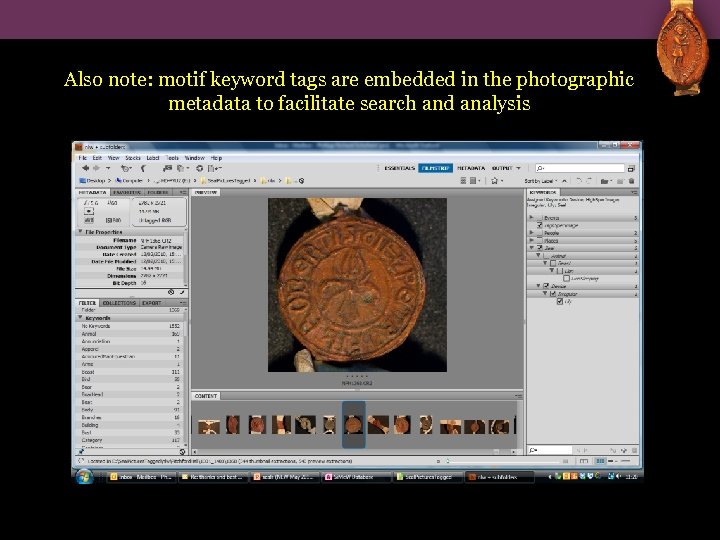The height and width of the screenshot is (540, 720).
Task: Toggle the Events keyword checkbox
Action: click(x=540, y=217)
